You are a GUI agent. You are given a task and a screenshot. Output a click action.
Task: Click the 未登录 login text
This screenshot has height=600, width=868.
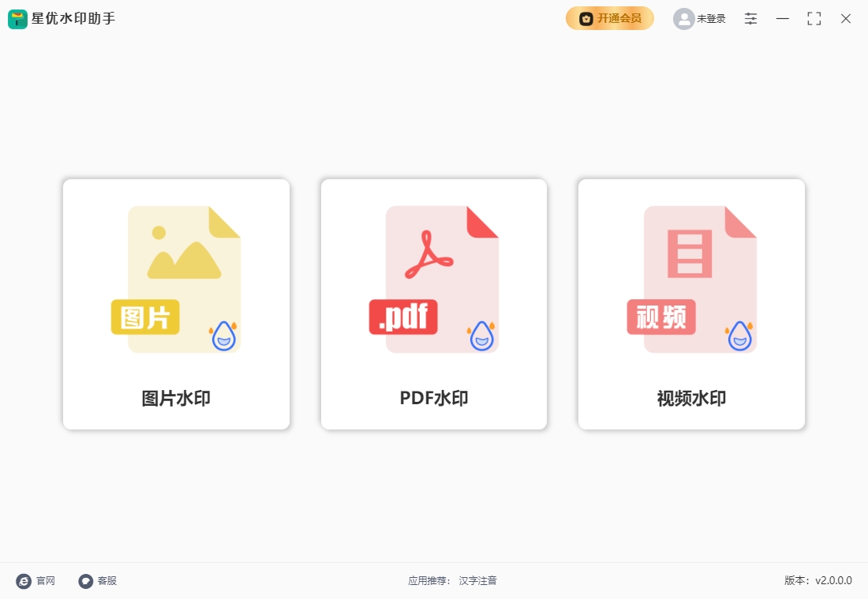tap(711, 19)
